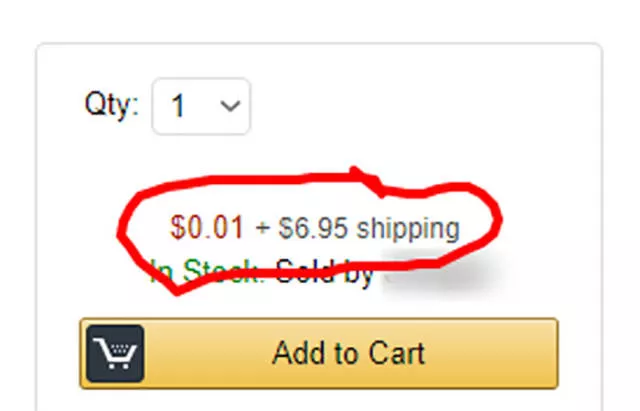The image size is (640, 411).
Task: Click the Qty: label
Action: 112,105
